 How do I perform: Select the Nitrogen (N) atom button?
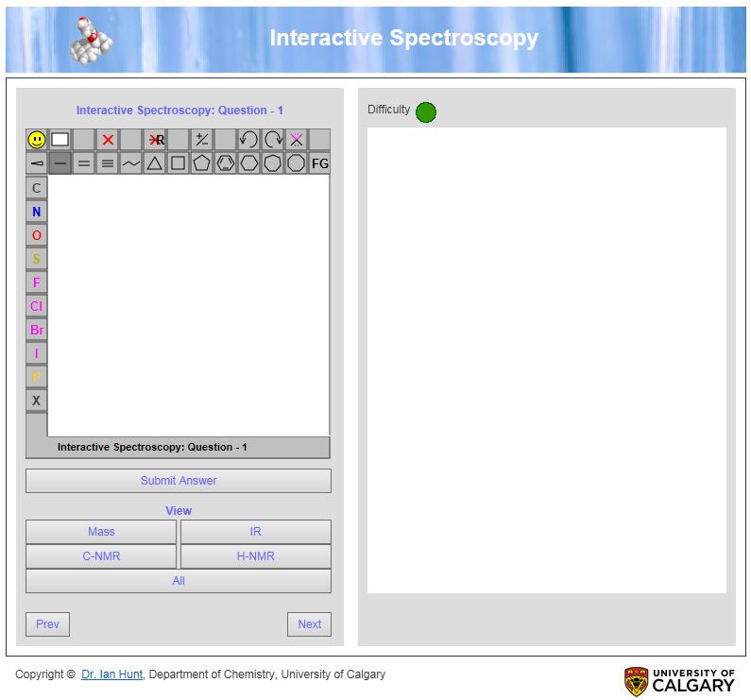(x=37, y=212)
